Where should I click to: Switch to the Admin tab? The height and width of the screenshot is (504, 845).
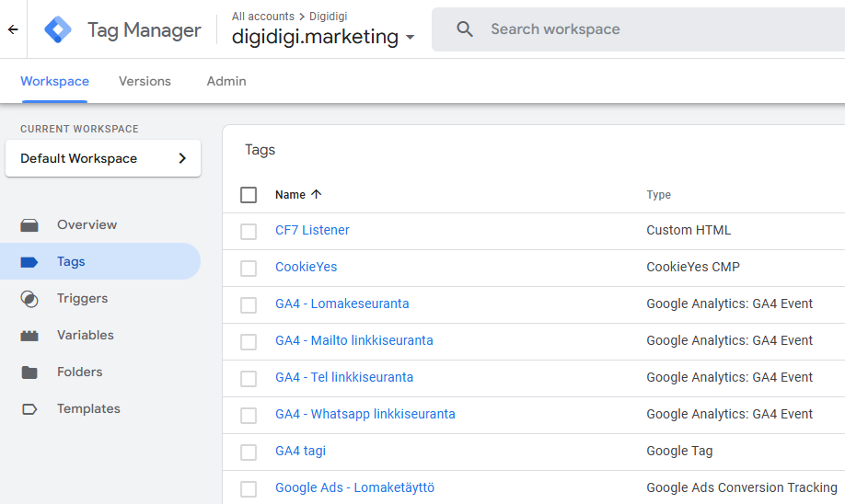226,81
